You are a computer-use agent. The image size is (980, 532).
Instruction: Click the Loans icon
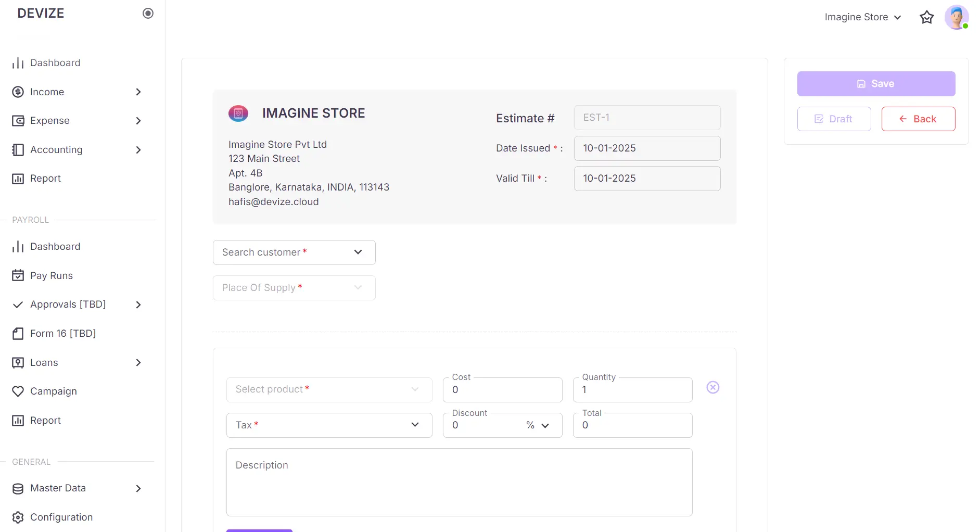(x=18, y=363)
